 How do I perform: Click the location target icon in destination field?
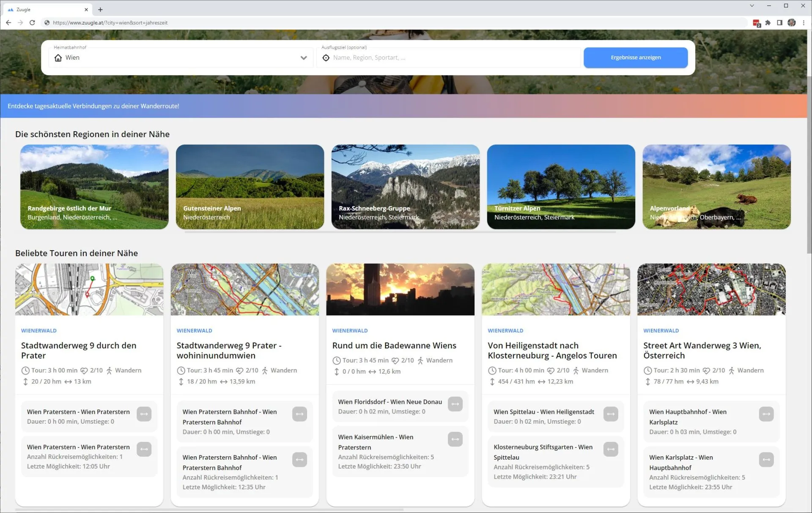click(x=326, y=58)
